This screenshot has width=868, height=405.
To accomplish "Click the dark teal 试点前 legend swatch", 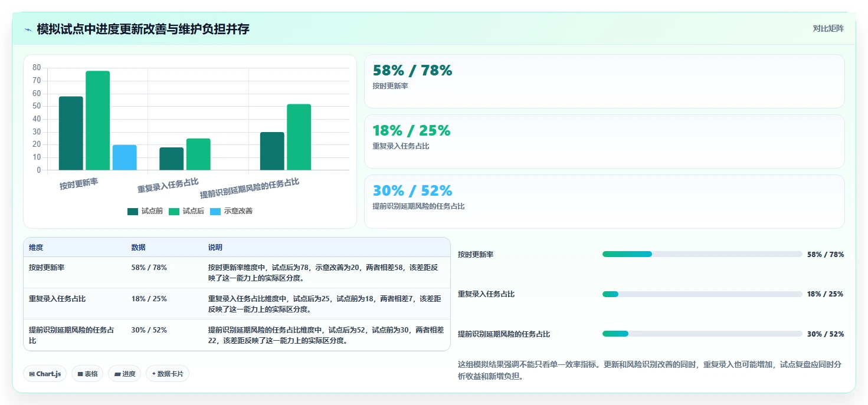I will [133, 211].
